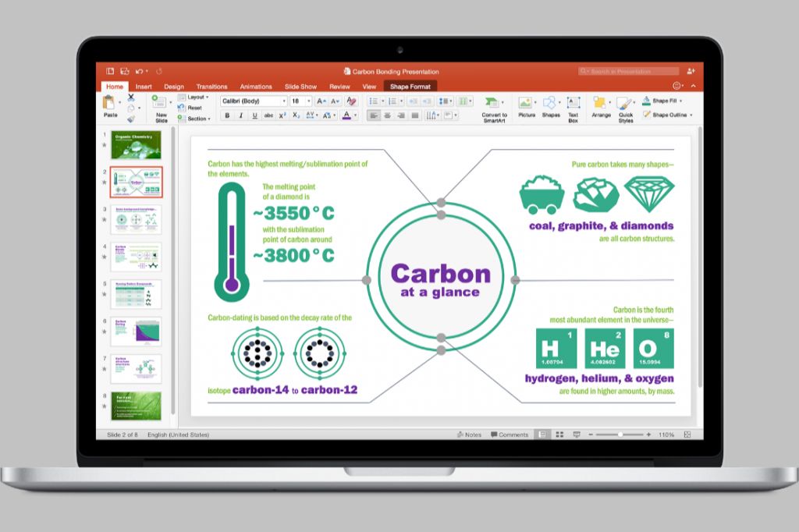
Task: Open the Review tab
Action: (339, 87)
